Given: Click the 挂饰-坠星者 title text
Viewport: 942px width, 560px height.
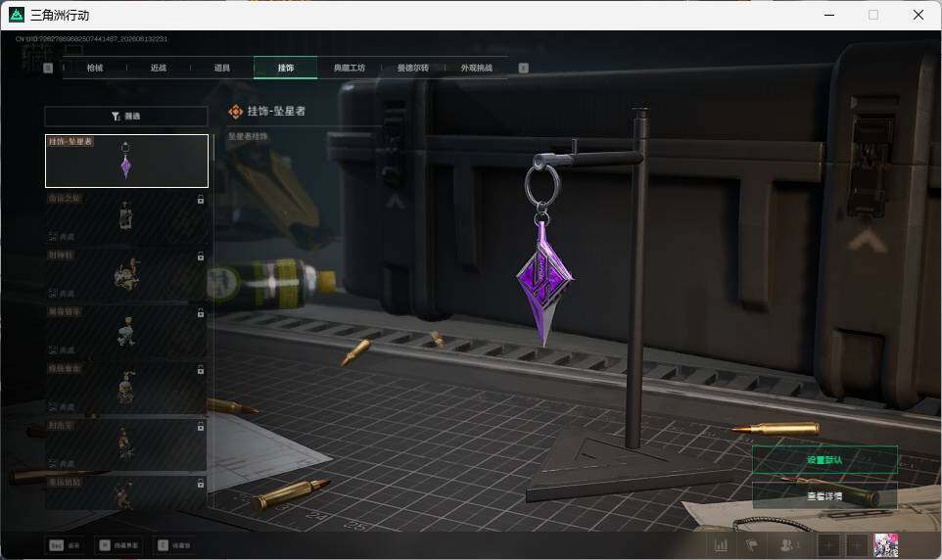Looking at the screenshot, I should point(276,112).
